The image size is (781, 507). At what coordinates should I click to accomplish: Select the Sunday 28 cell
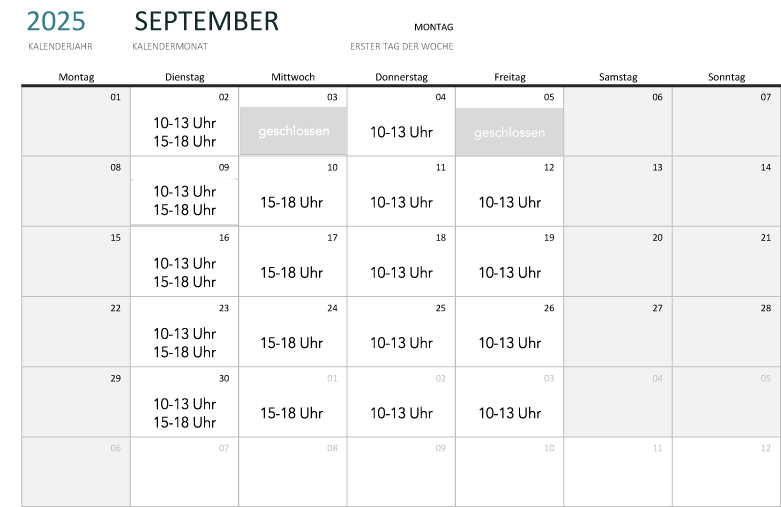point(727,332)
